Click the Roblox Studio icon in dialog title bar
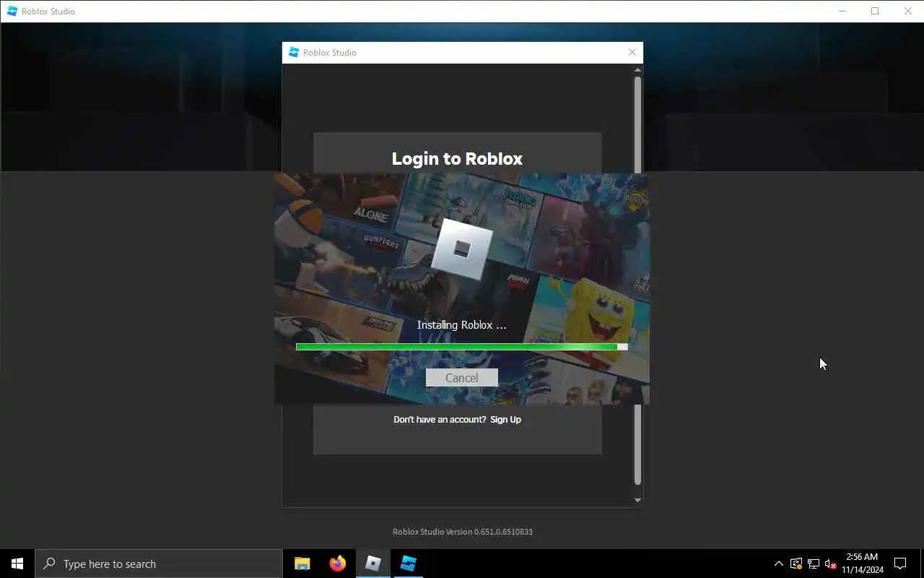The width and height of the screenshot is (924, 578). coord(294,52)
